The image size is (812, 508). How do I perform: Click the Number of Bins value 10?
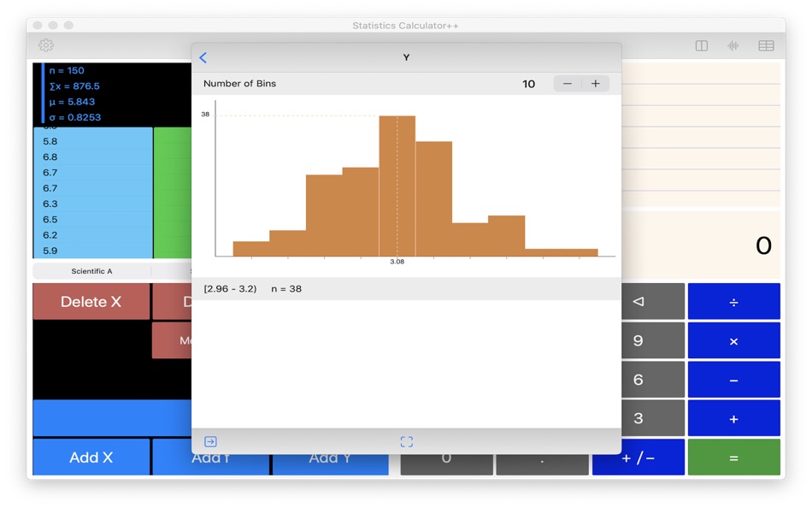529,84
